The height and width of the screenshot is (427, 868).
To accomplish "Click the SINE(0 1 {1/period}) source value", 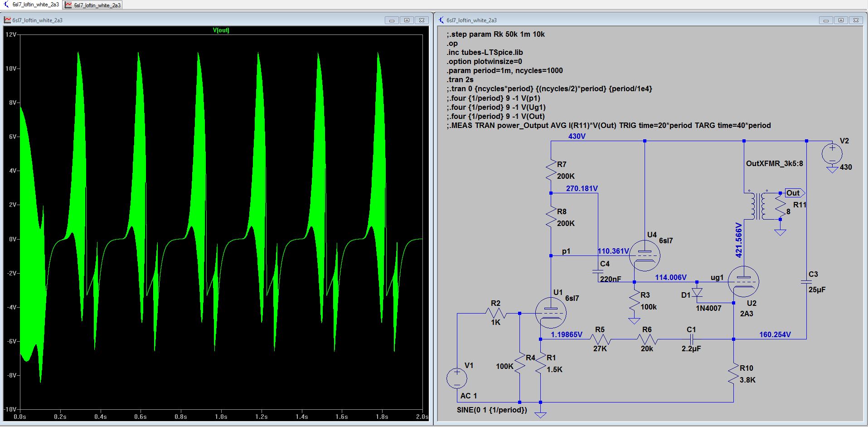I will 492,410.
